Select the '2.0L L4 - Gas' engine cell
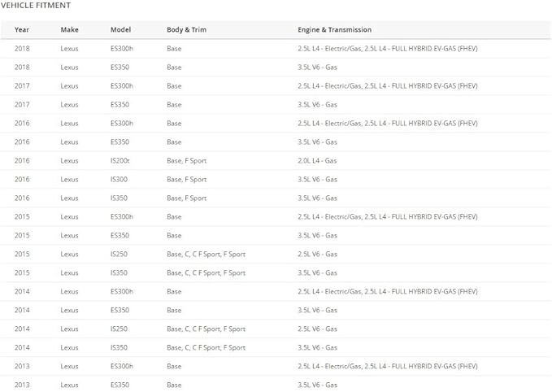The width and height of the screenshot is (552, 392). tap(317, 160)
